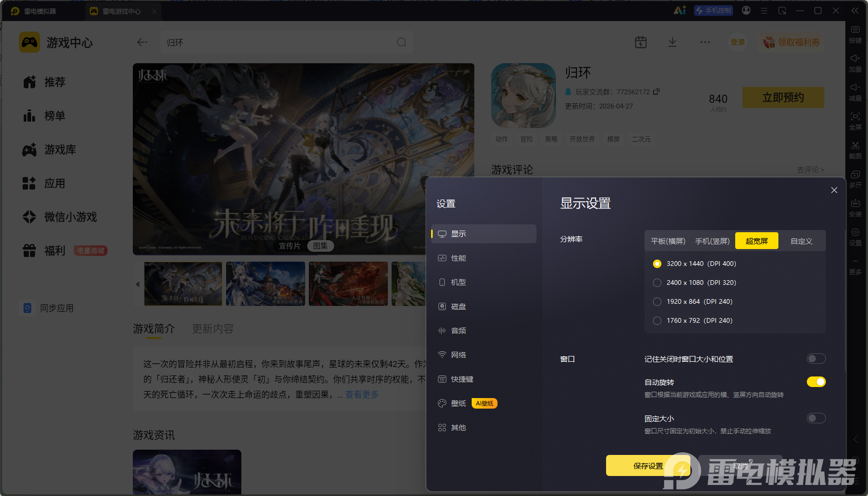Go to 网络 network settings
The width and height of the screenshot is (868, 496).
point(484,355)
